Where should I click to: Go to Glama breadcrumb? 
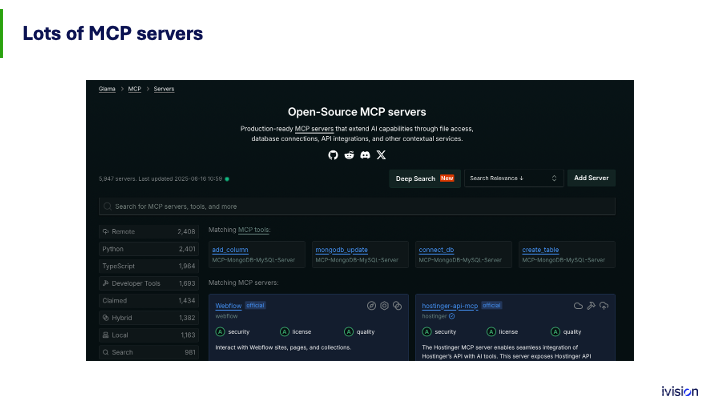[107, 89]
